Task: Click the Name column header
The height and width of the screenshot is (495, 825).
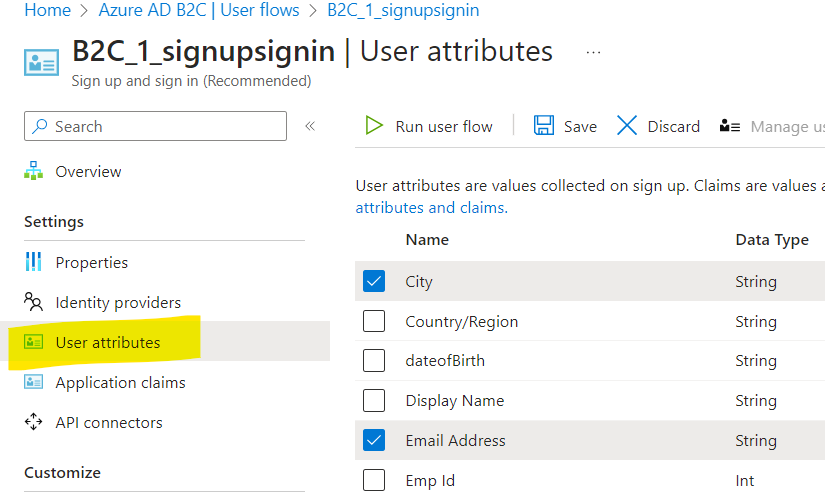Action: click(427, 240)
